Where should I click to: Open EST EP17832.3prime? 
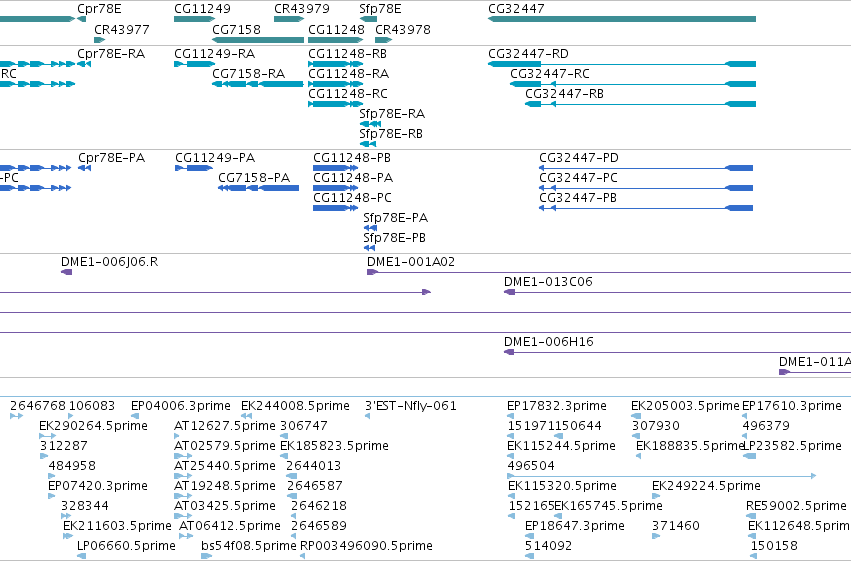557,406
